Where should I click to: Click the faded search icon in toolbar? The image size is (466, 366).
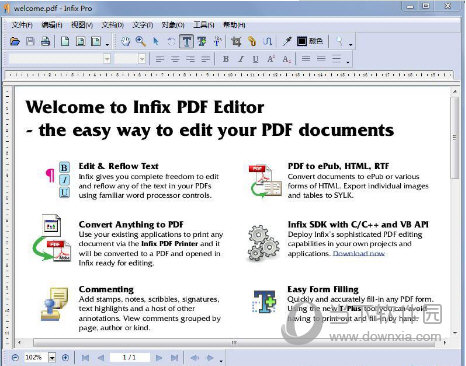coord(339,41)
